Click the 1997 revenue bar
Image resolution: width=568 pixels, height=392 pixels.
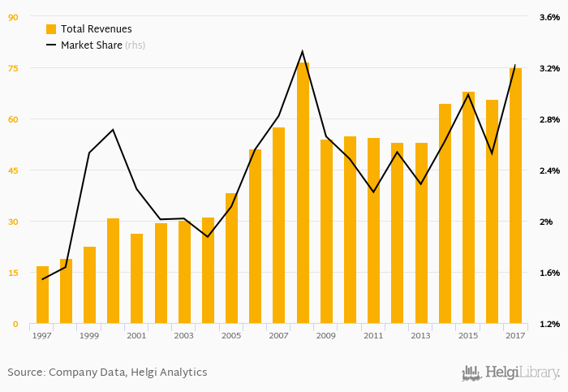(42, 295)
